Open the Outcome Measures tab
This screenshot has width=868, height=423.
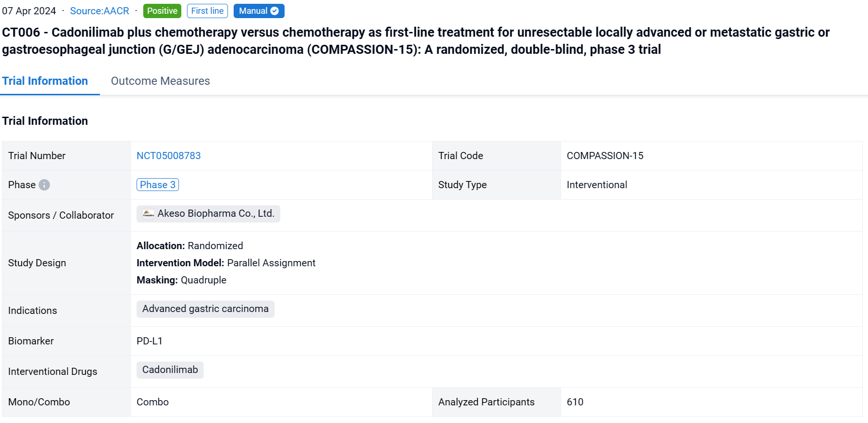[160, 81]
